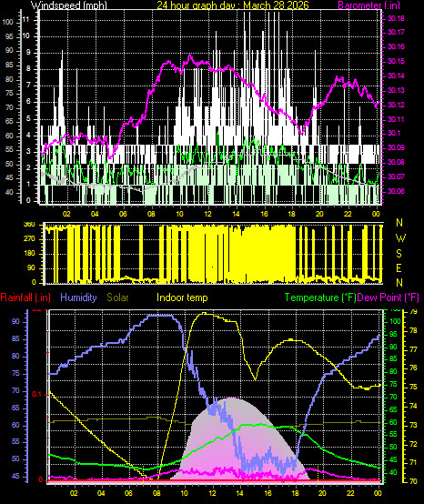Select the Temperature (°F) legend label
Viewport: 424px width, 504px height.
(x=320, y=297)
